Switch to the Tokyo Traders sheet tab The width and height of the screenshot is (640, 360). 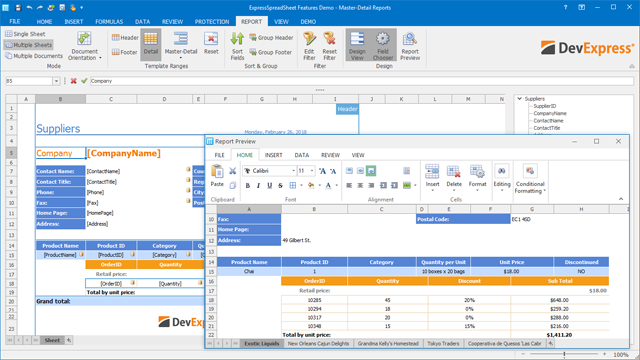443,344
